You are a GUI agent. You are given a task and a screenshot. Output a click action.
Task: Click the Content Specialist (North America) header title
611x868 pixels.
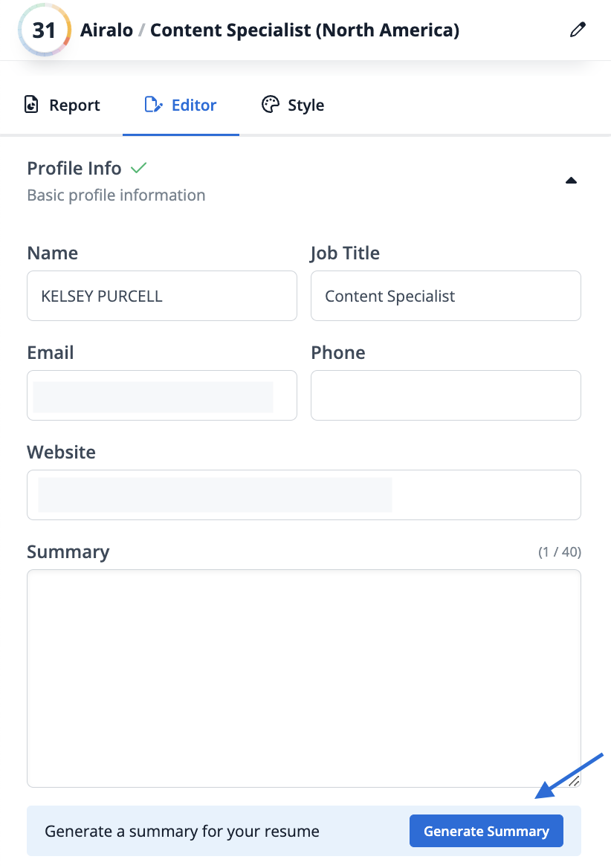click(305, 30)
